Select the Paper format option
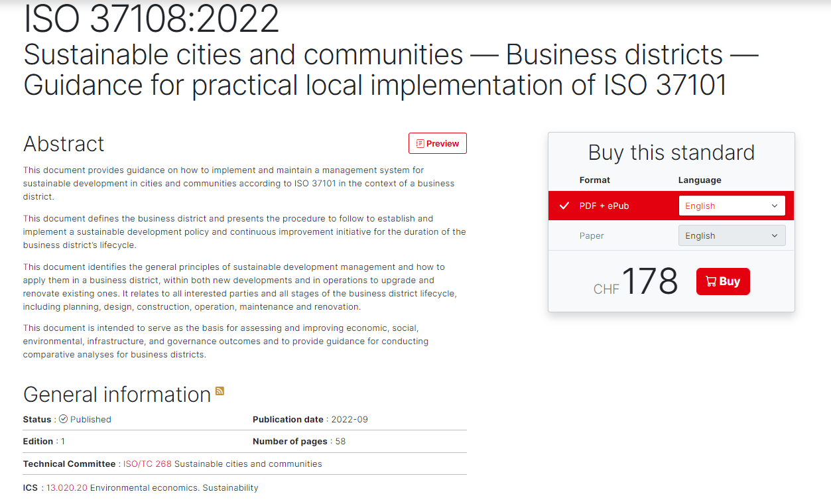This screenshot has height=504, width=831. (x=591, y=235)
